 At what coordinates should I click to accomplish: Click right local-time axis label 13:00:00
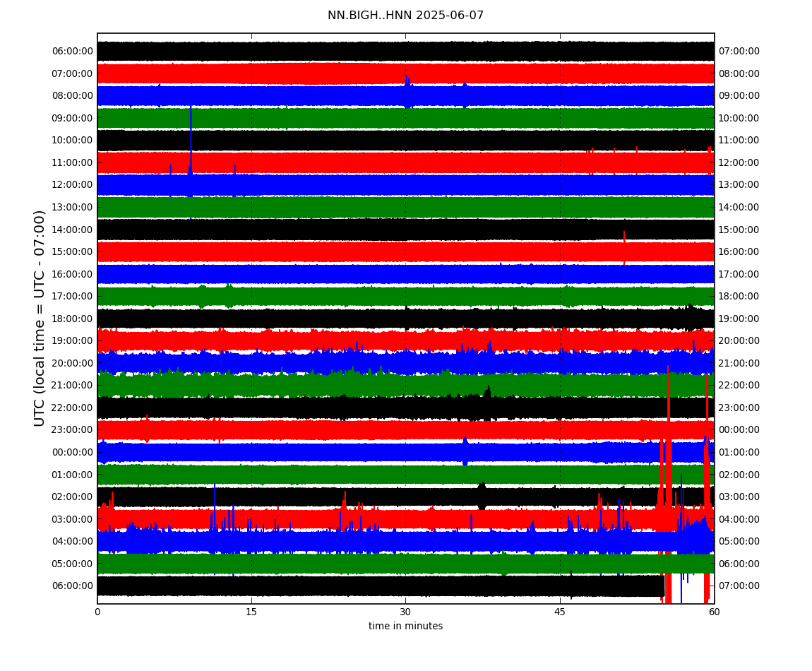tap(739, 185)
